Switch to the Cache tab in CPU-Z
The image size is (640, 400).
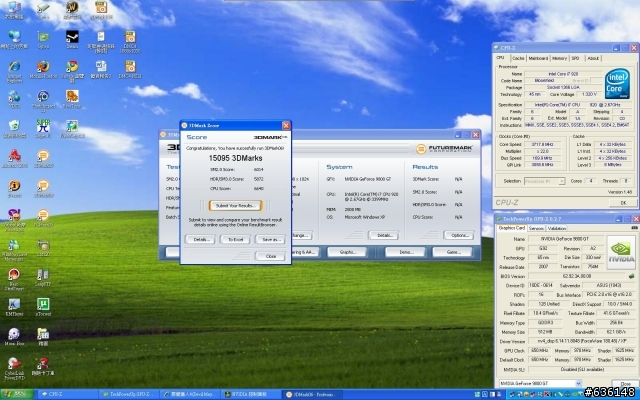coord(518,58)
